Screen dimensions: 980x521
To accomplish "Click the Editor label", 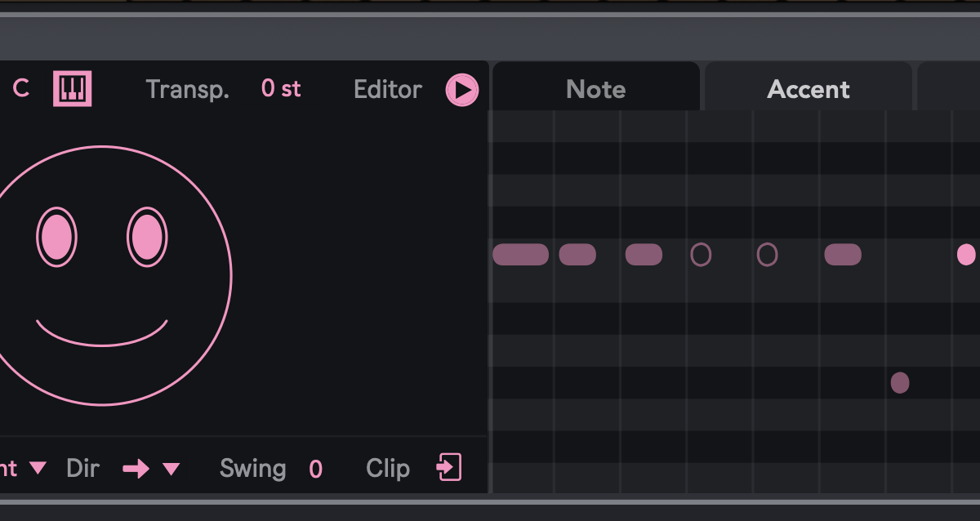I will click(388, 89).
